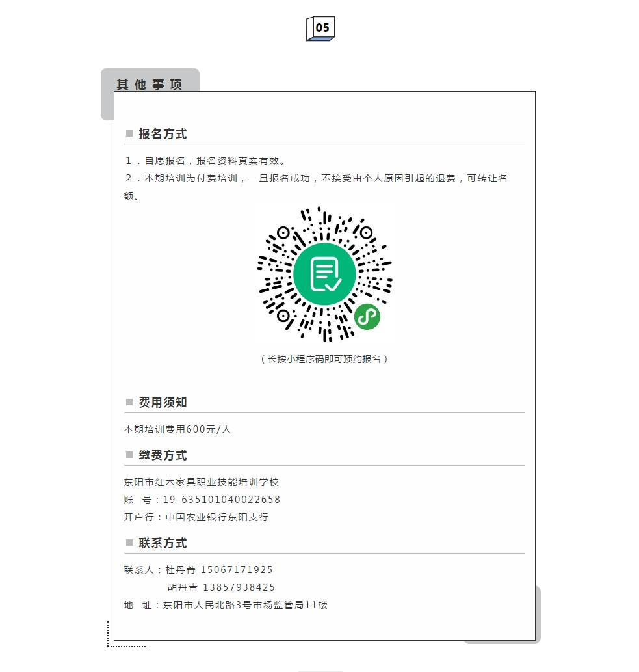Click the 中国农业银行东阳支行 bank name line

point(217,517)
